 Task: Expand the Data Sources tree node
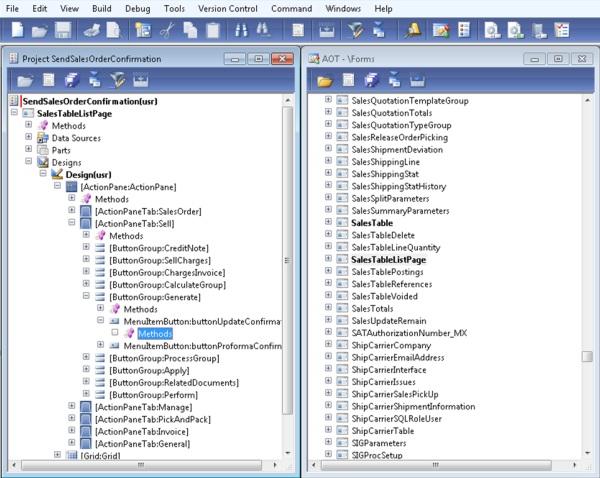(28, 138)
